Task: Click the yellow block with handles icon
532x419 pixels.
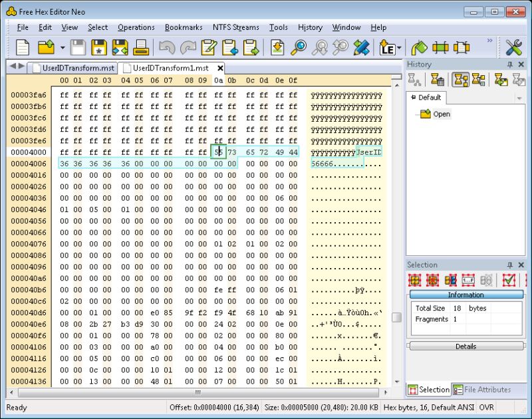Action: click(462, 47)
